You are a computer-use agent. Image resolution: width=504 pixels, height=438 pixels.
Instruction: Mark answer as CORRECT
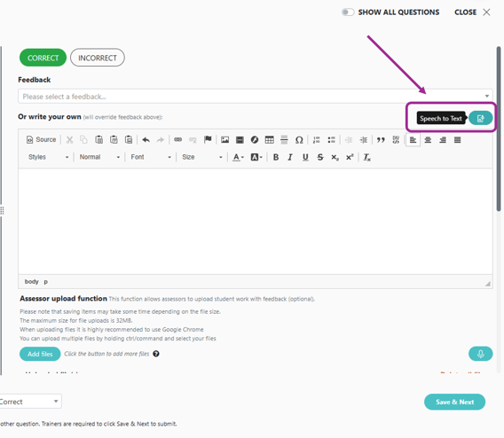pos(43,58)
